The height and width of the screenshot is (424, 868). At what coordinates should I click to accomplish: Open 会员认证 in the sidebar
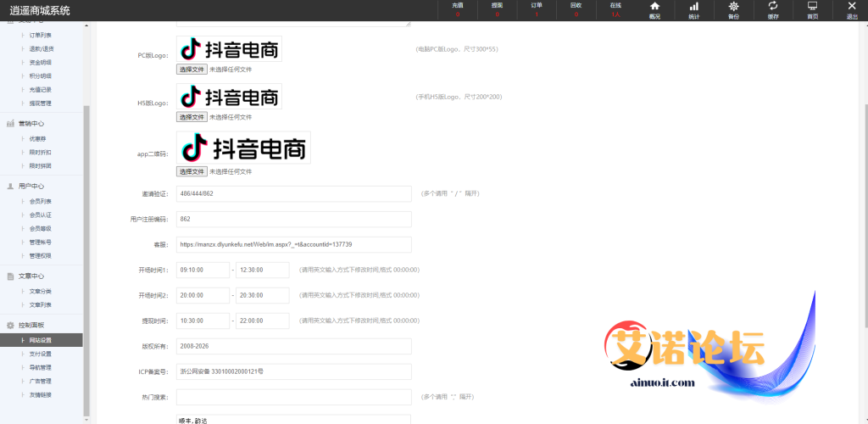41,215
